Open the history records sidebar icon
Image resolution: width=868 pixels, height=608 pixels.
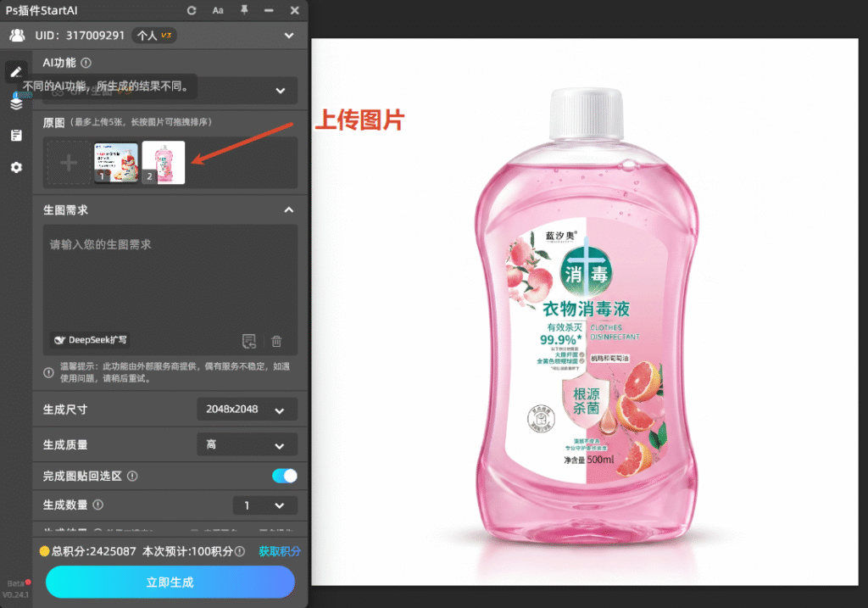point(16,135)
